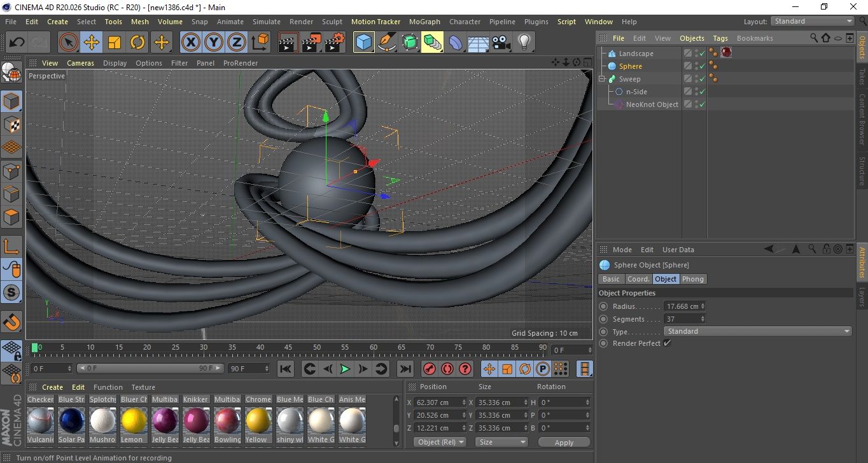This screenshot has height=463, width=868.
Task: Render the active view
Action: point(289,43)
